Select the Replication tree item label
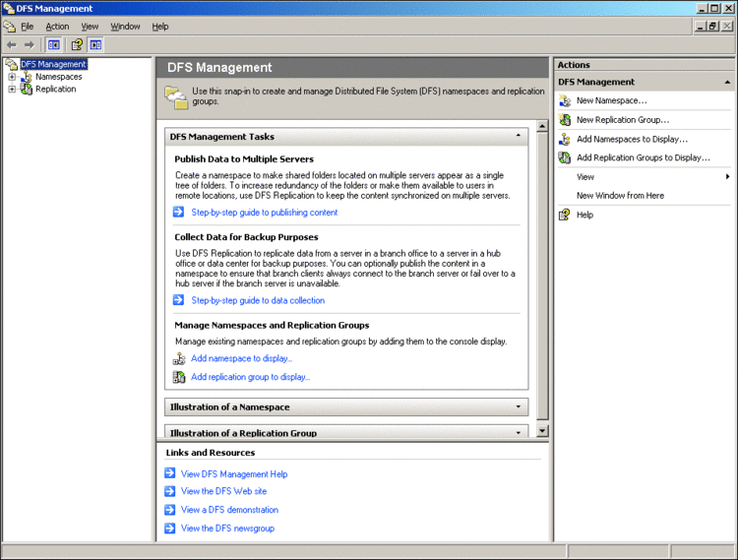738x560 pixels. [55, 89]
